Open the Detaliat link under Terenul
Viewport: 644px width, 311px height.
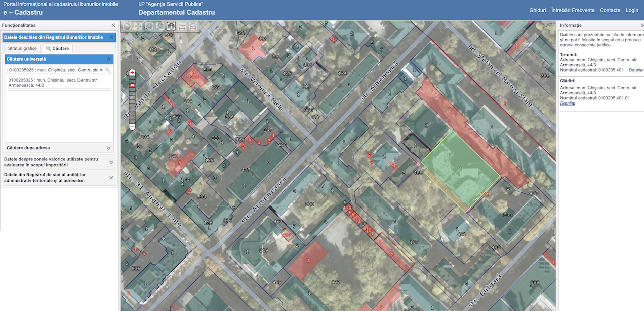point(635,70)
